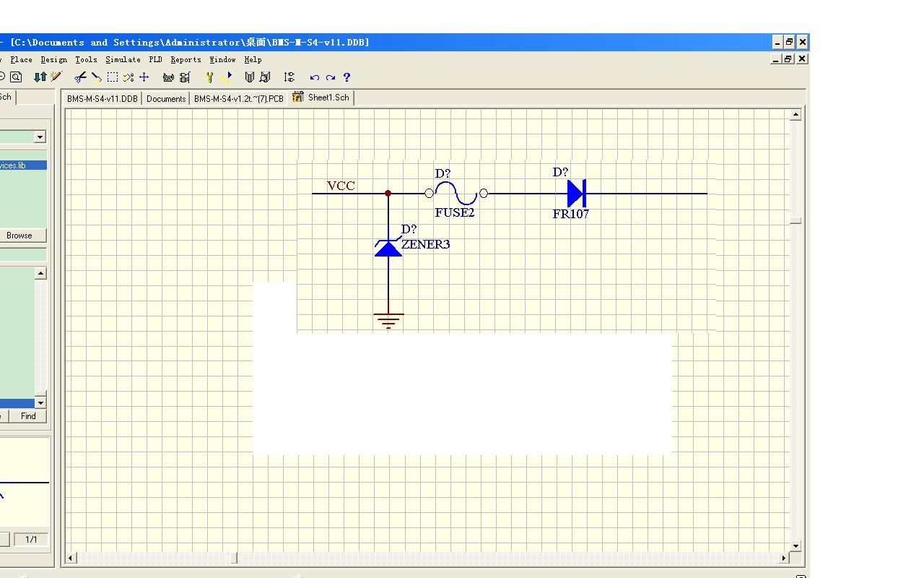Image resolution: width=924 pixels, height=578 pixels.
Task: Open the Window menu
Action: point(222,60)
